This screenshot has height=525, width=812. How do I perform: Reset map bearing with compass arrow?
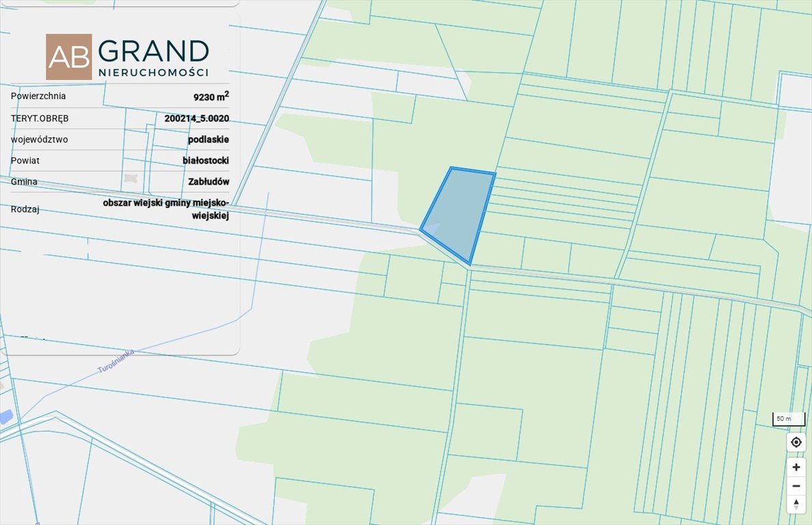[796, 504]
